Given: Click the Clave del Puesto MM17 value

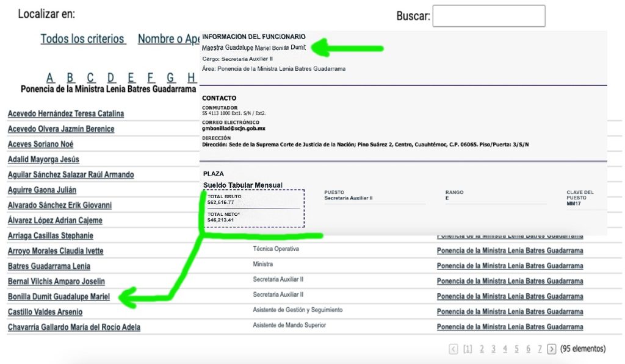Looking at the screenshot, I should point(574,204).
